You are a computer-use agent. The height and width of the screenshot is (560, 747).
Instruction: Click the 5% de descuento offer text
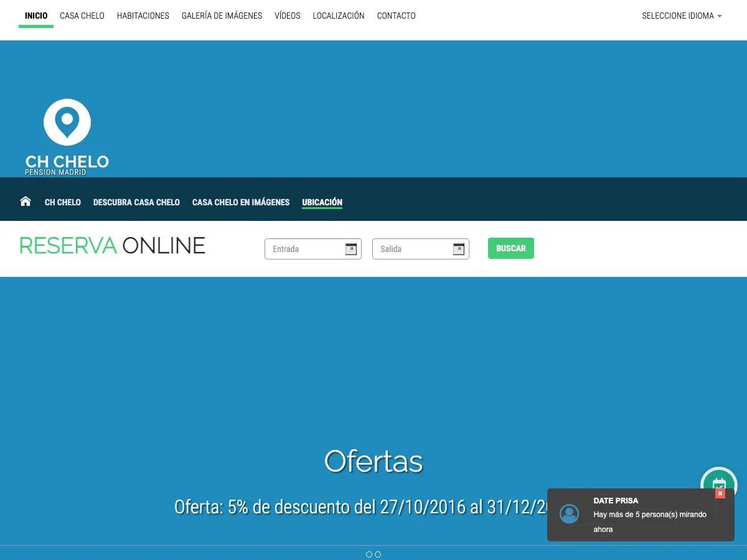pyautogui.click(x=361, y=507)
